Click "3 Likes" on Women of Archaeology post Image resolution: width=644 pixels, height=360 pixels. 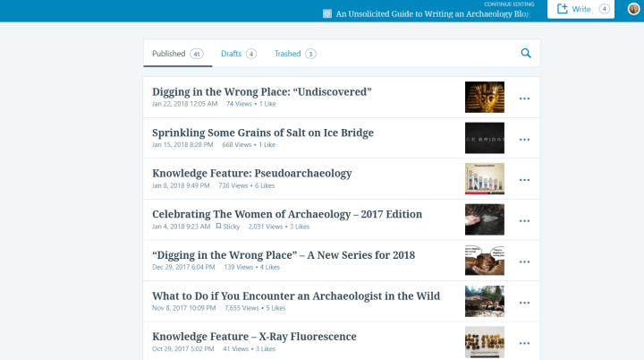pos(300,227)
